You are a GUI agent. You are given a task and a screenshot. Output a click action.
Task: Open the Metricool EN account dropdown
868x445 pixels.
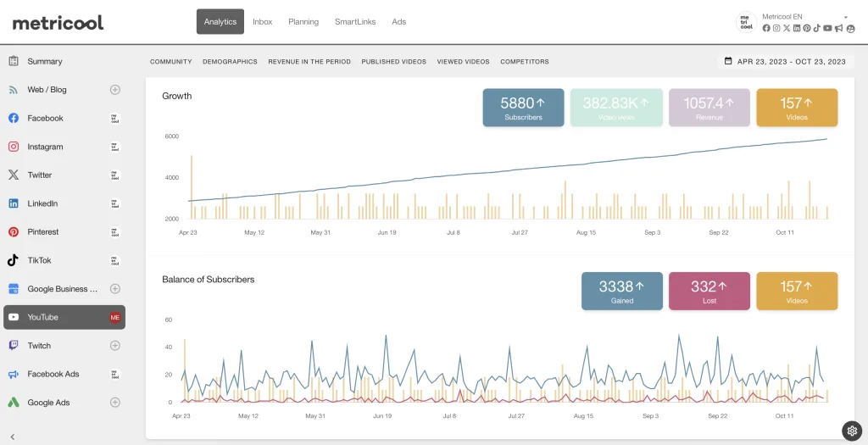[845, 17]
